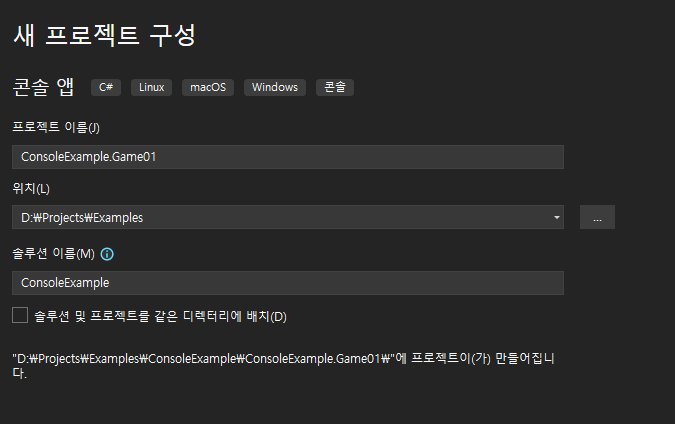Click the 솔루션 이름(M) label
675x424 pixels.
(53, 254)
